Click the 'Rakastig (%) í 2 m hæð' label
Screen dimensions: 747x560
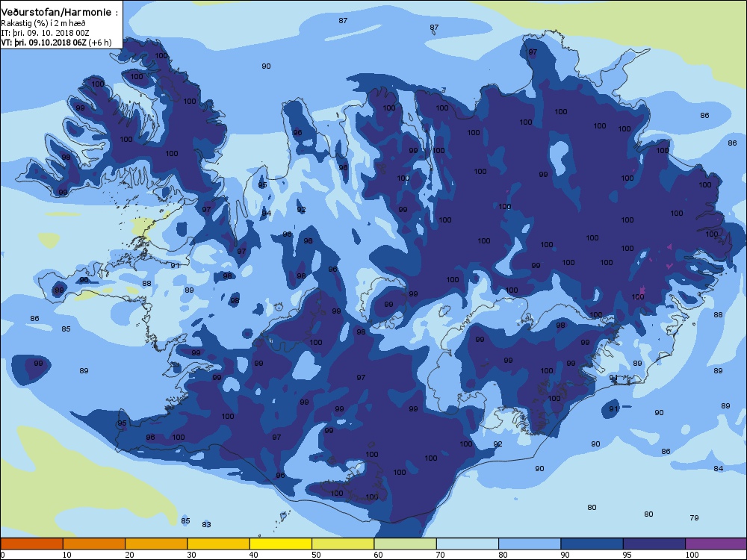(x=43, y=23)
